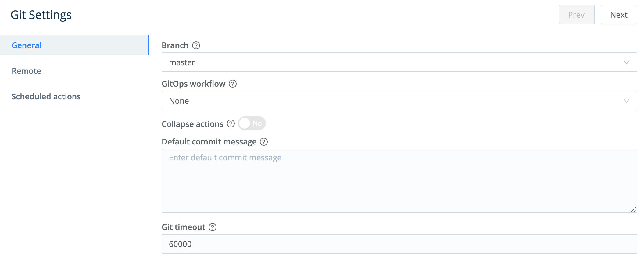Click the GitOps workflow help icon
This screenshot has height=264, width=644.
pyautogui.click(x=233, y=84)
